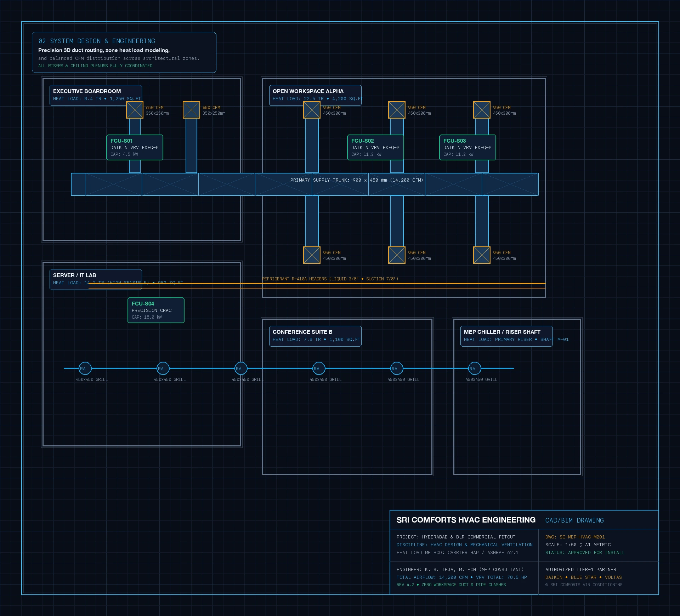Click 'ALL RISERS & CEILING PLENUMS FULLY COORDINATED'
Viewport: 680px width, 616px height.
coord(95,66)
